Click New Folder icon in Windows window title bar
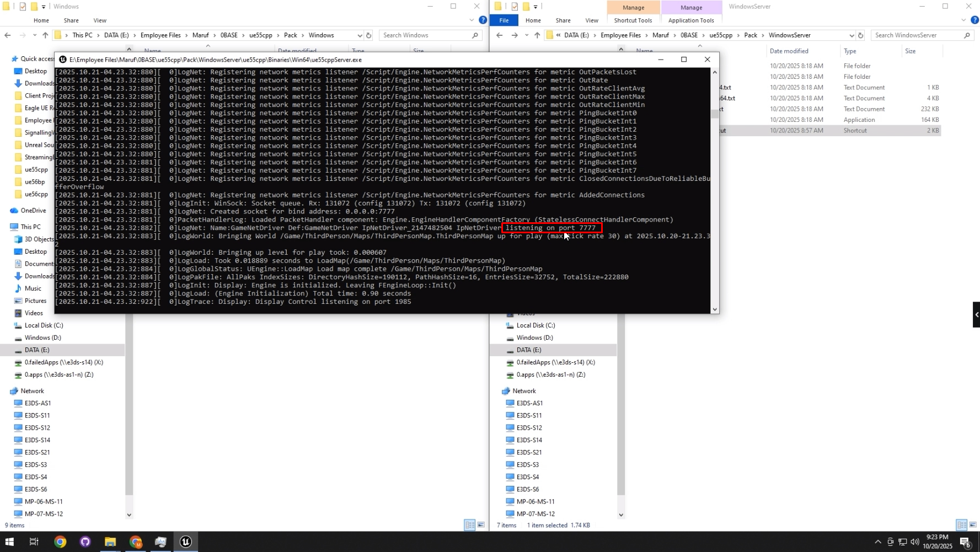 34,7
